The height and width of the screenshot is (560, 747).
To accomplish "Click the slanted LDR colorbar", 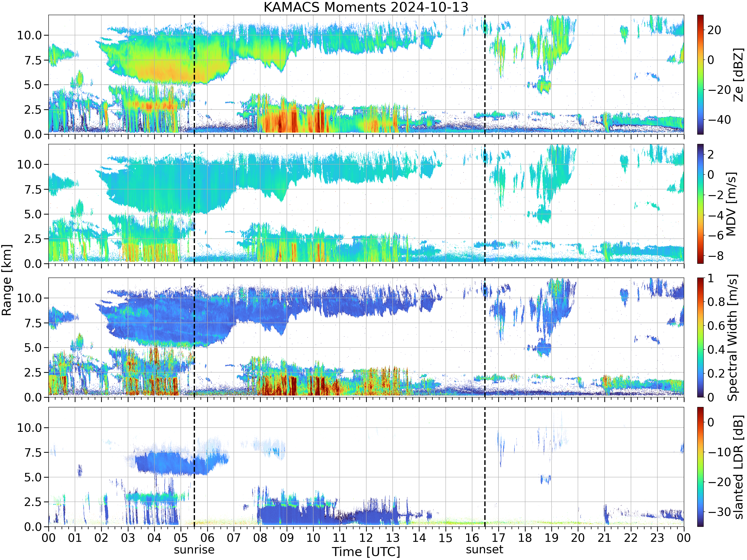I will point(700,467).
